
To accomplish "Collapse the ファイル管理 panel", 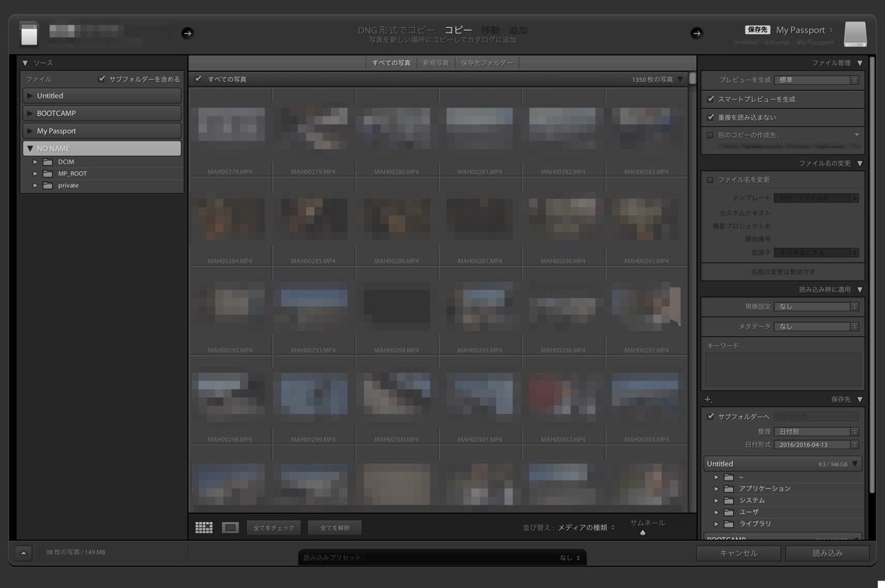I will [860, 63].
